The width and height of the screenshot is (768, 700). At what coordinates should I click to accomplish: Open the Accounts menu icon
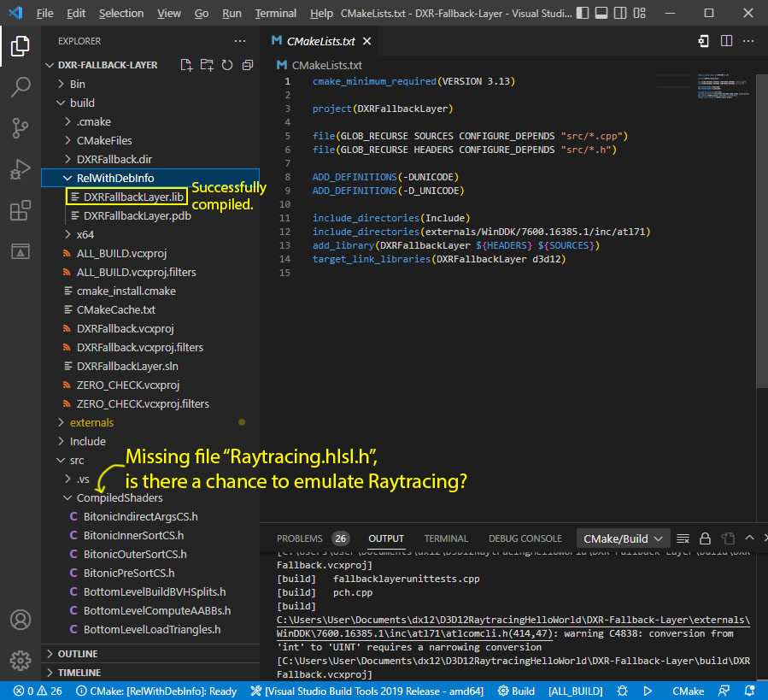tap(21, 620)
